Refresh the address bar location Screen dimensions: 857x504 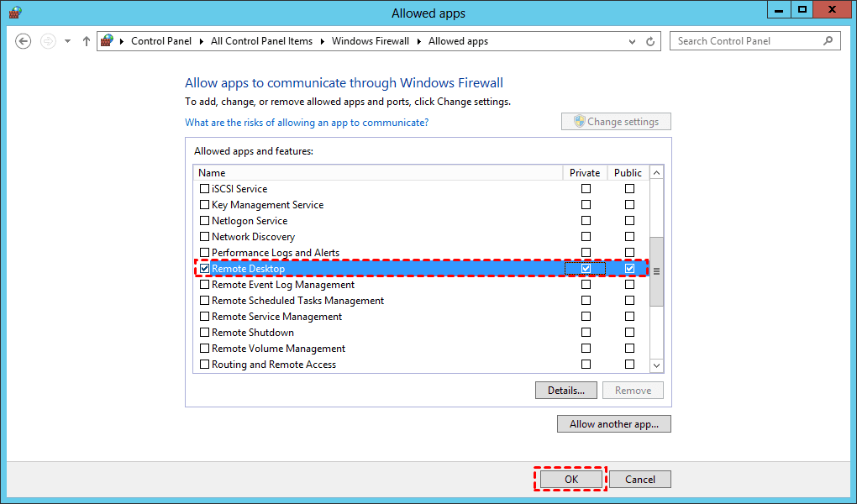pyautogui.click(x=649, y=41)
